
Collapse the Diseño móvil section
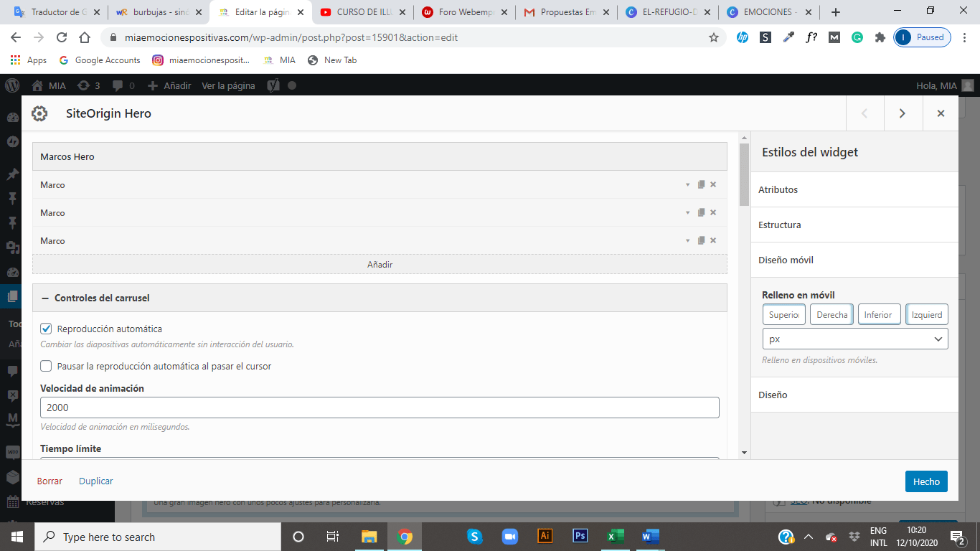click(x=854, y=260)
